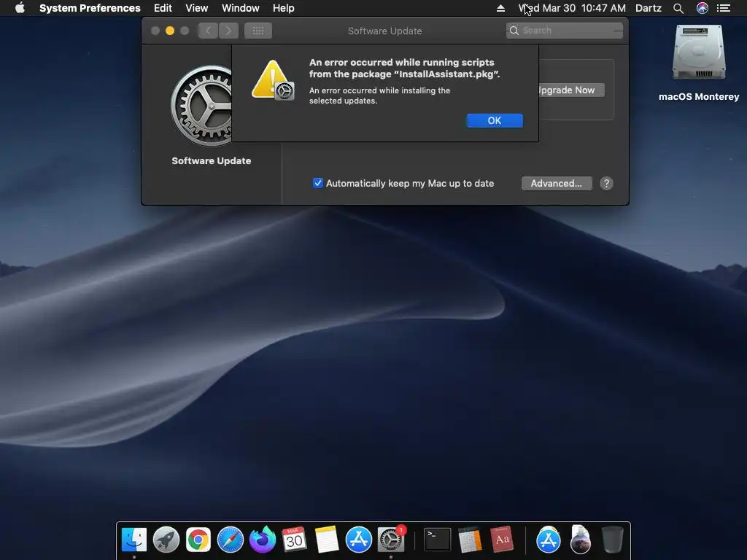Open the Edit menu
The height and width of the screenshot is (560, 747).
tap(163, 8)
